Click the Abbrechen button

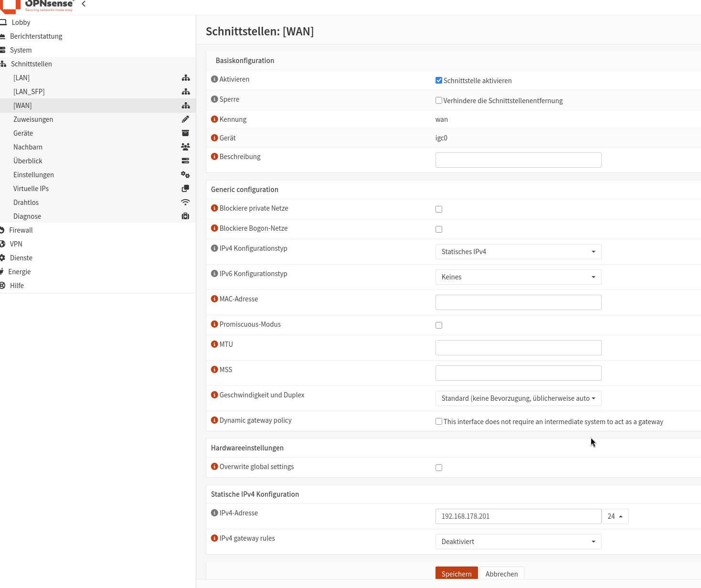click(x=501, y=573)
